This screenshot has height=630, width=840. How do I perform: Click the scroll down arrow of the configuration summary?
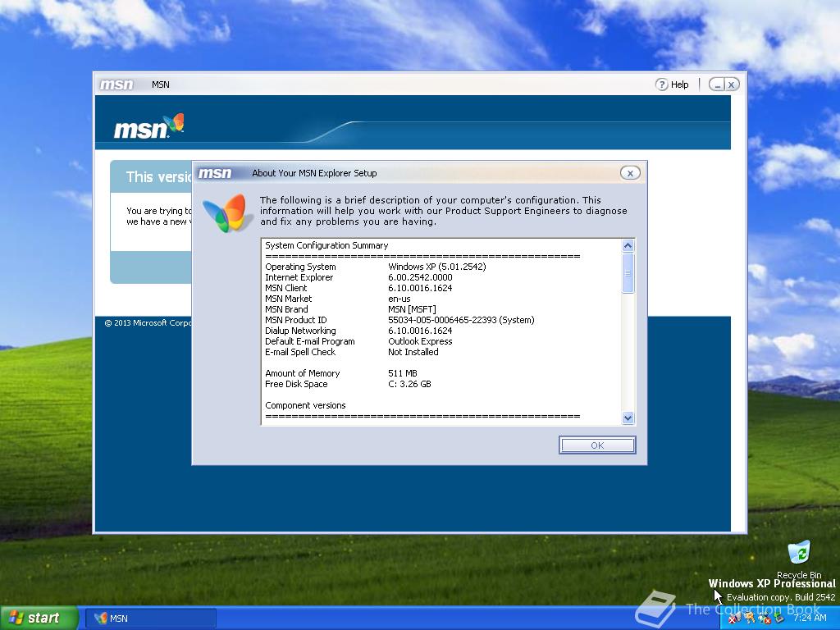[628, 418]
